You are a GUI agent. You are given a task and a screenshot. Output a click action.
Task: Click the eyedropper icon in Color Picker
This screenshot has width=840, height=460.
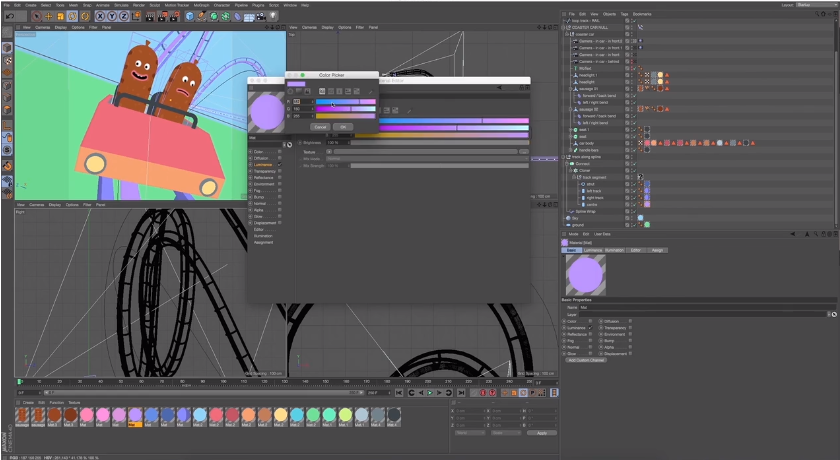(x=370, y=92)
